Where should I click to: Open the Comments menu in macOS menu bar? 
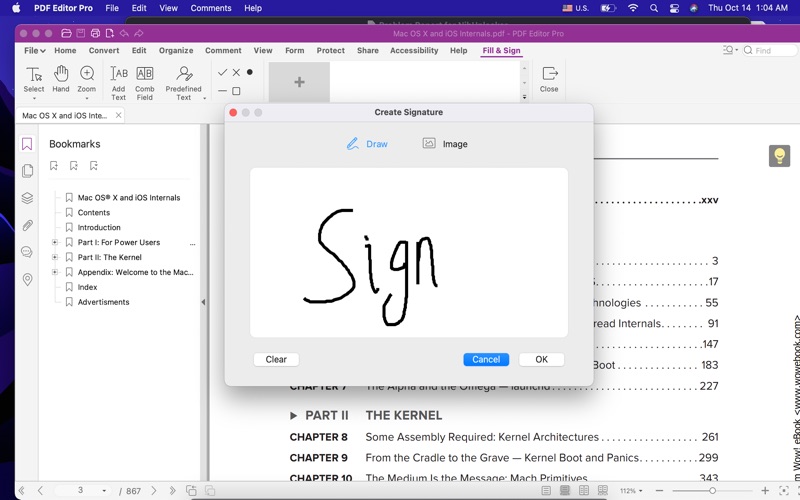[x=211, y=8]
